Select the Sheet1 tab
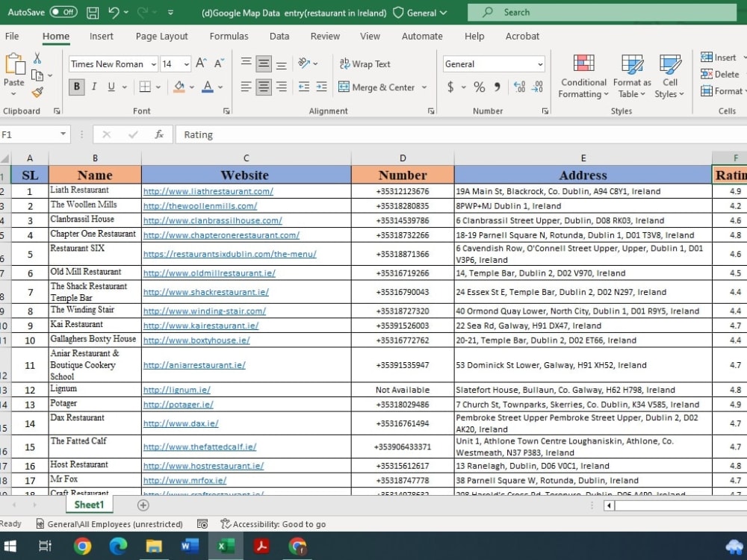The image size is (747, 560). [89, 505]
